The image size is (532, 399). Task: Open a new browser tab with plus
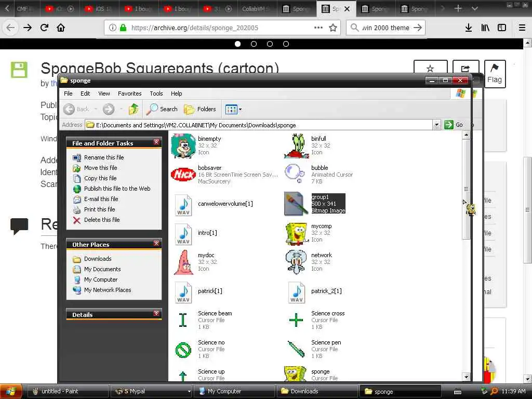coord(458,8)
